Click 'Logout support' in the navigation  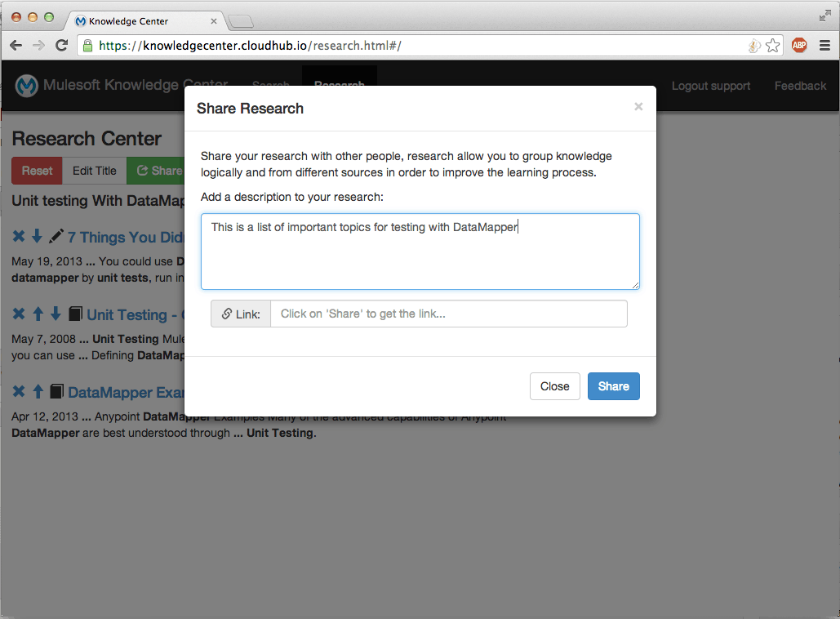point(710,85)
